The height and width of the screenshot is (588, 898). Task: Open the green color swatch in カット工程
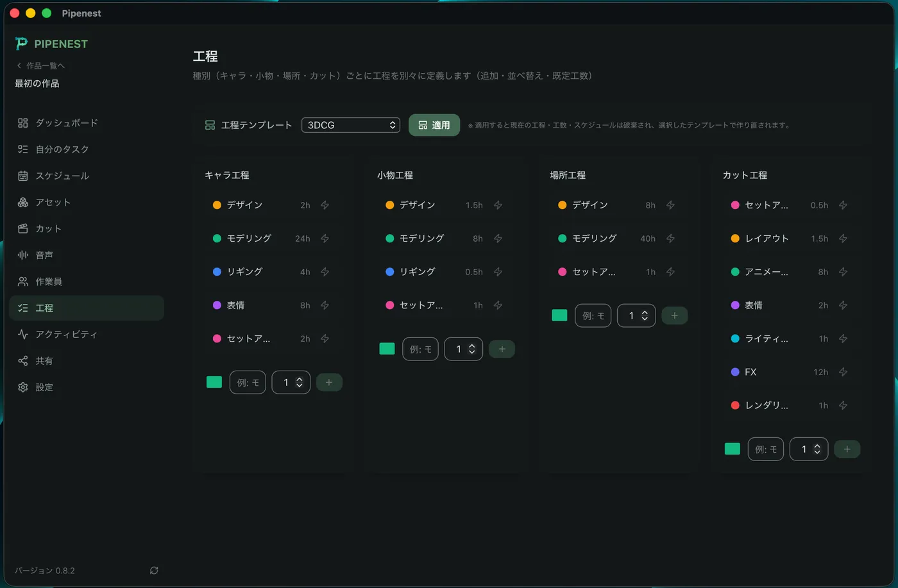[733, 449]
